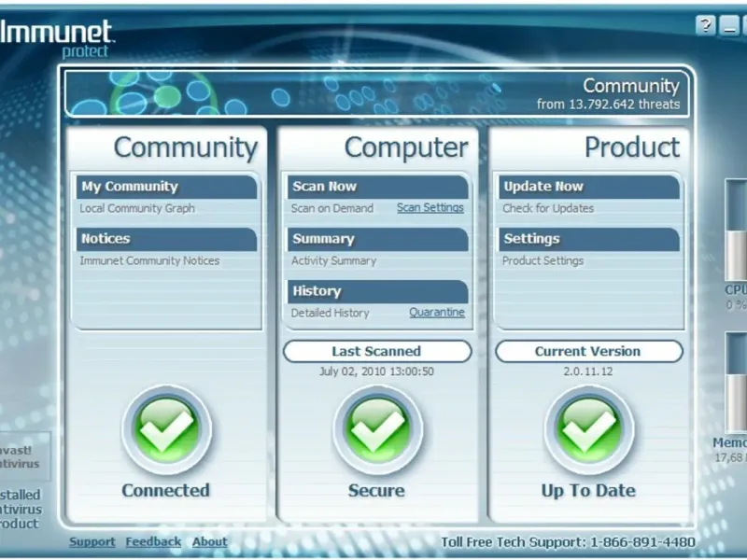The height and width of the screenshot is (560, 747).
Task: Click the Immunet protect logo
Action: 56,39
